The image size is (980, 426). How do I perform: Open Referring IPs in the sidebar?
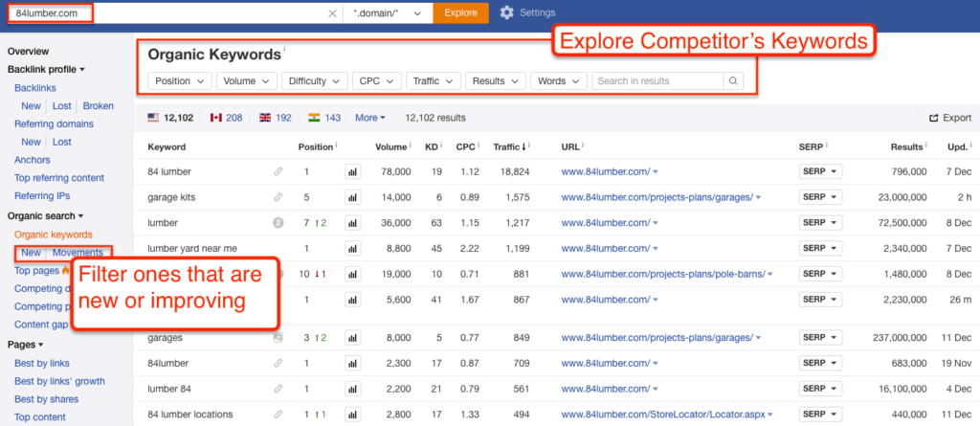click(x=42, y=196)
